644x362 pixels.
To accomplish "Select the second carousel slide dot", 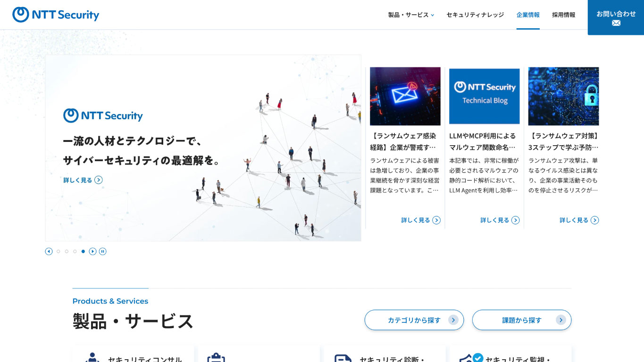I will 67,251.
